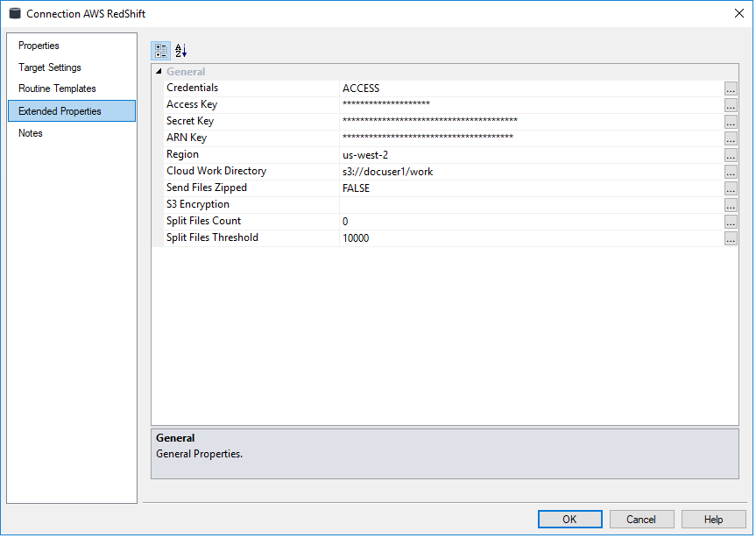Sort properties alphabetically with A-Z icon

click(181, 51)
